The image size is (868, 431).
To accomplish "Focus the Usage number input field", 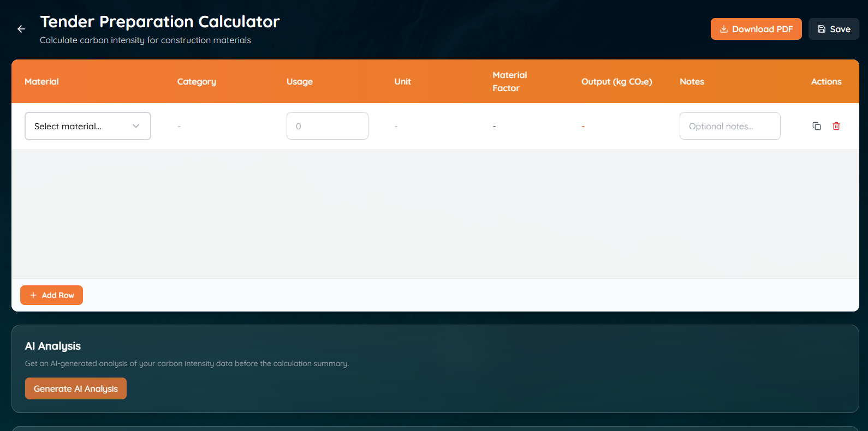I will pos(327,126).
